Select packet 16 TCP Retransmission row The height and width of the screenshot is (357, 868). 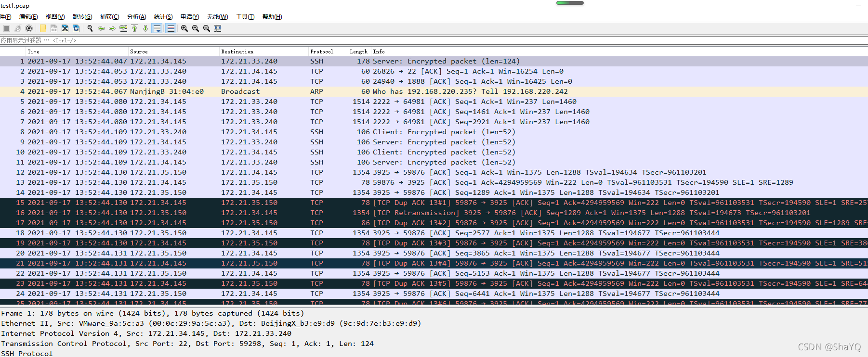pos(434,213)
